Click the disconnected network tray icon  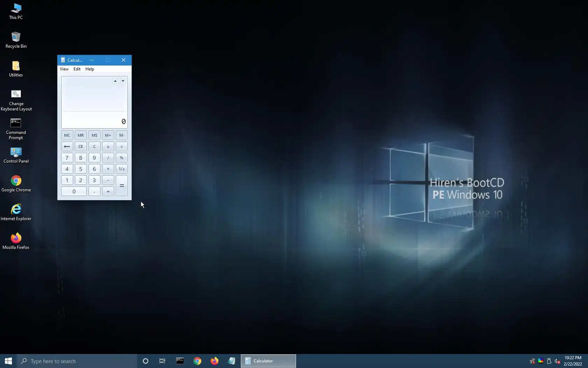click(x=532, y=361)
